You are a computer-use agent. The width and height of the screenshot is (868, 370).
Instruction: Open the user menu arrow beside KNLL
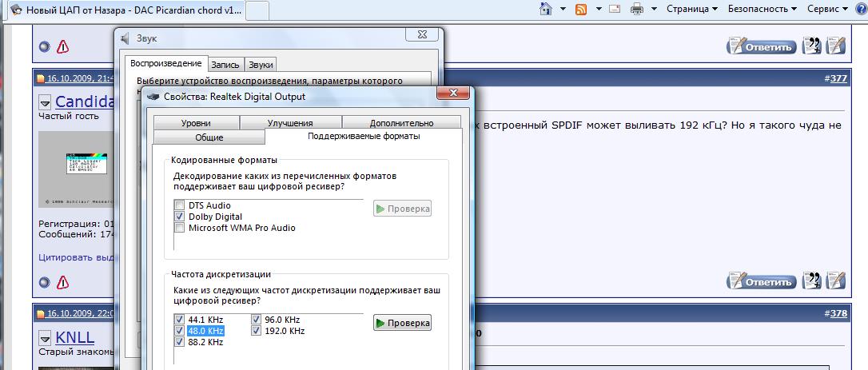click(x=45, y=338)
